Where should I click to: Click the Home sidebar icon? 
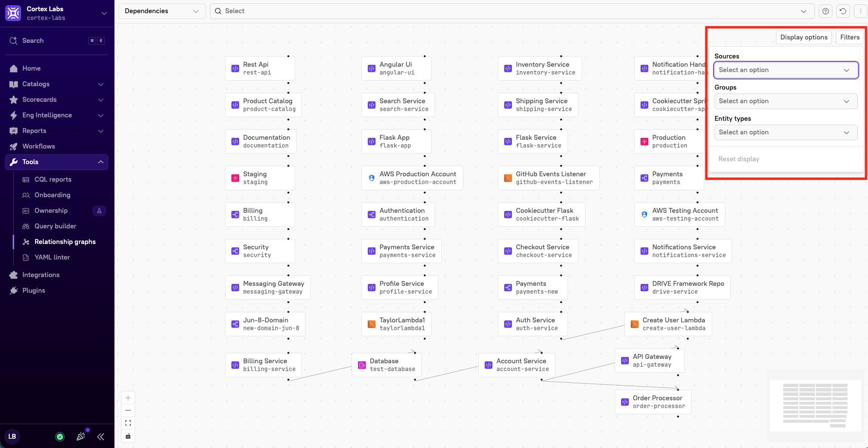click(14, 69)
